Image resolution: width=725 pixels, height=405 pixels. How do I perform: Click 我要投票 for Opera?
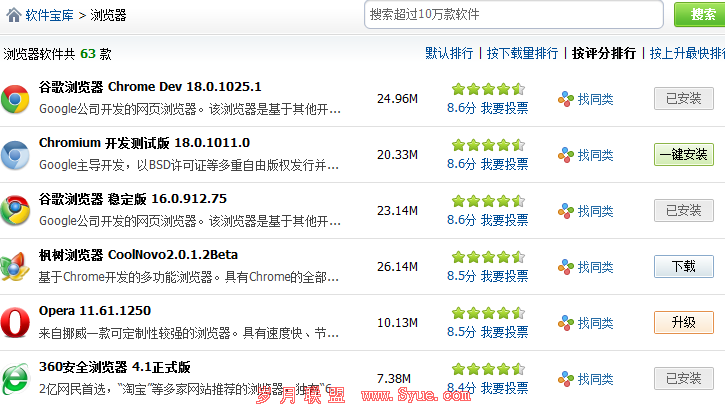(504, 332)
